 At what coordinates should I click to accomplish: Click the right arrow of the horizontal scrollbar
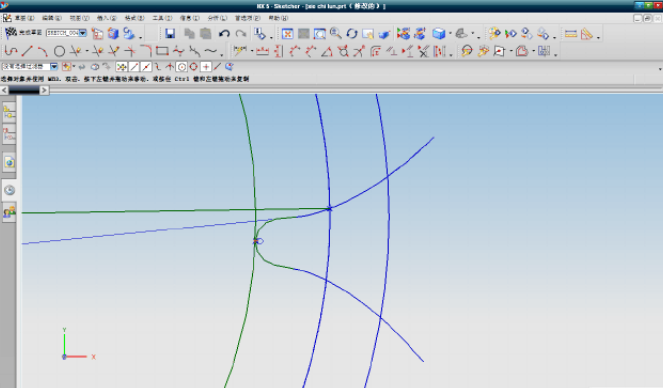click(x=44, y=90)
